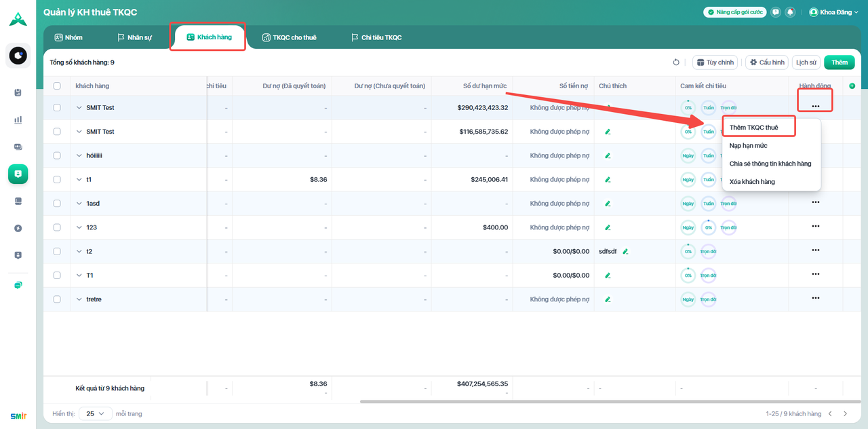Select the checkbox for customer tretre
The height and width of the screenshot is (429, 868).
point(57,299)
